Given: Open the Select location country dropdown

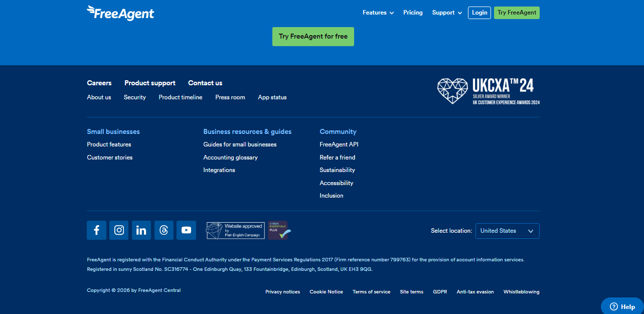Looking at the screenshot, I should (x=507, y=231).
